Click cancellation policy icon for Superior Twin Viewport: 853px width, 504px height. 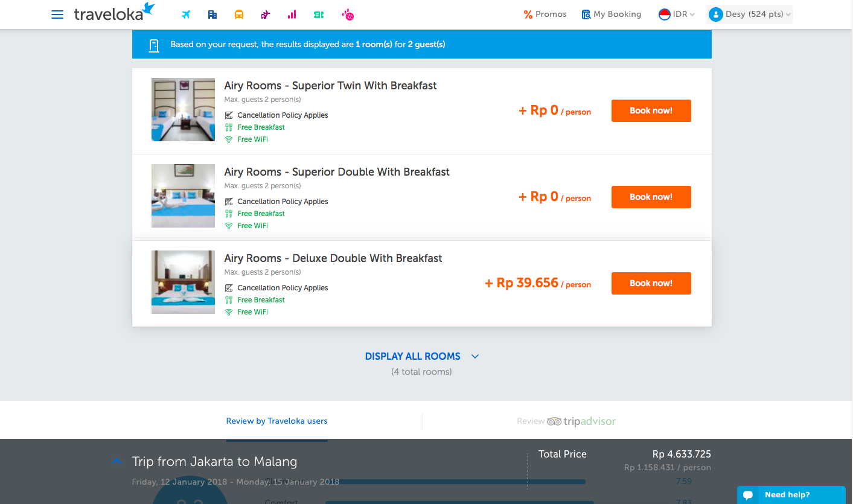coord(229,115)
